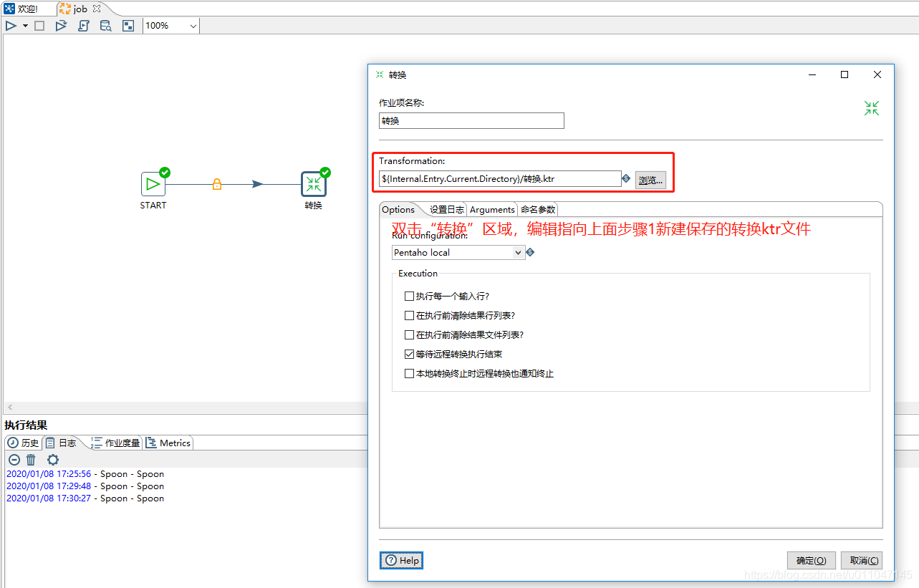The height and width of the screenshot is (588, 919).
Task: Select the 命名参数 tab
Action: pyautogui.click(x=538, y=209)
